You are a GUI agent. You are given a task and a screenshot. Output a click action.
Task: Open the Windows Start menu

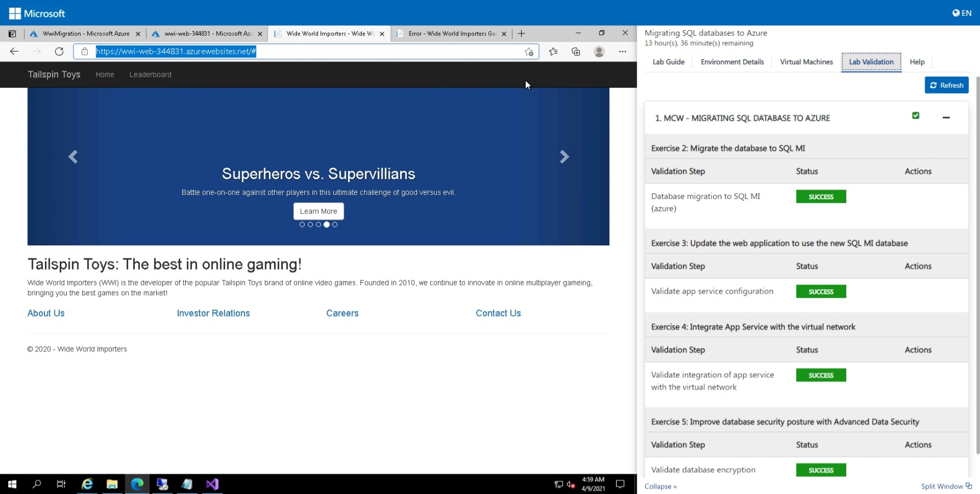pyautogui.click(x=12, y=484)
